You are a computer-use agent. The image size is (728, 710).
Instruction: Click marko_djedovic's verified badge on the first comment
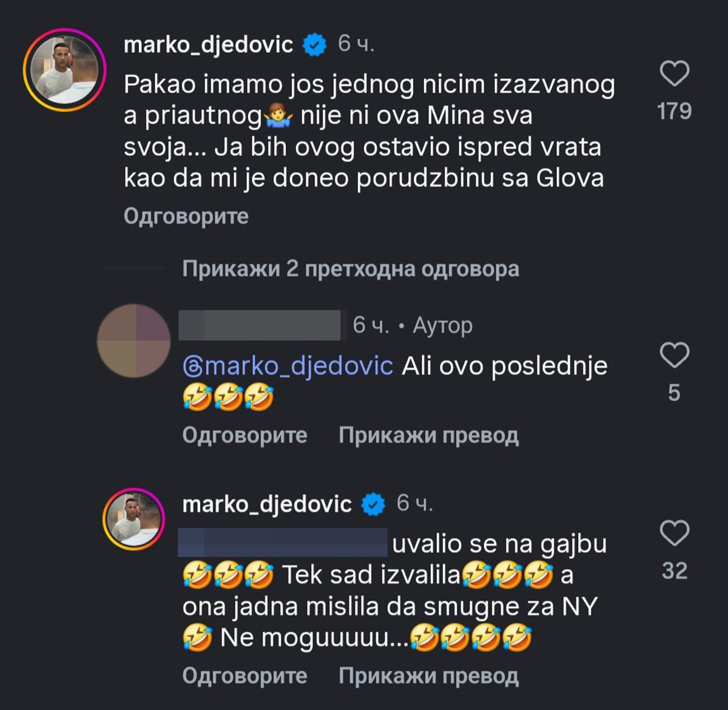click(314, 43)
